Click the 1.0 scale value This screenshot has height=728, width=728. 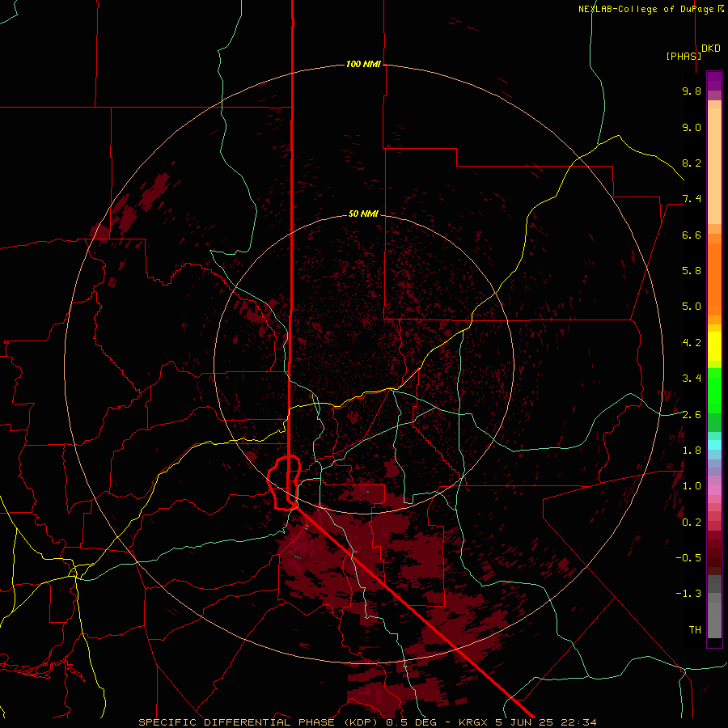[x=692, y=486]
